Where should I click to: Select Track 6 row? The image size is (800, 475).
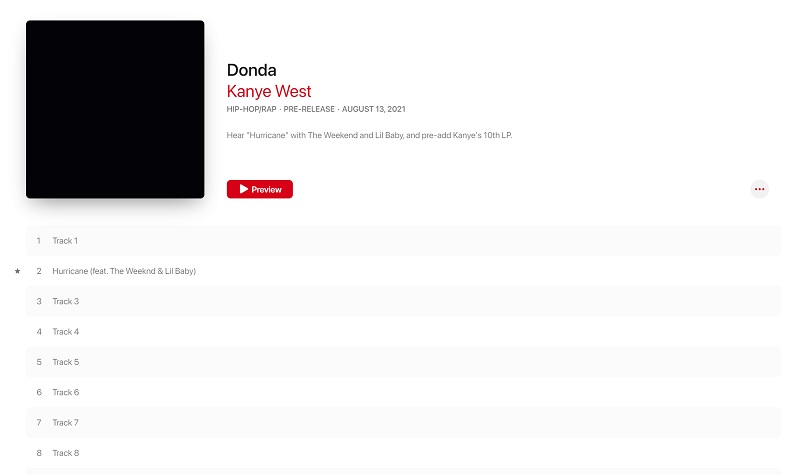(403, 392)
